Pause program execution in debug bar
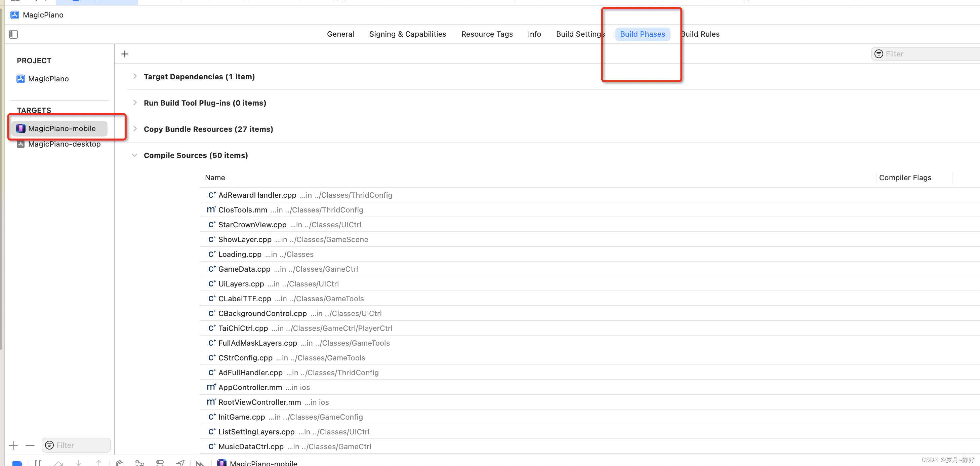 [x=38, y=463]
